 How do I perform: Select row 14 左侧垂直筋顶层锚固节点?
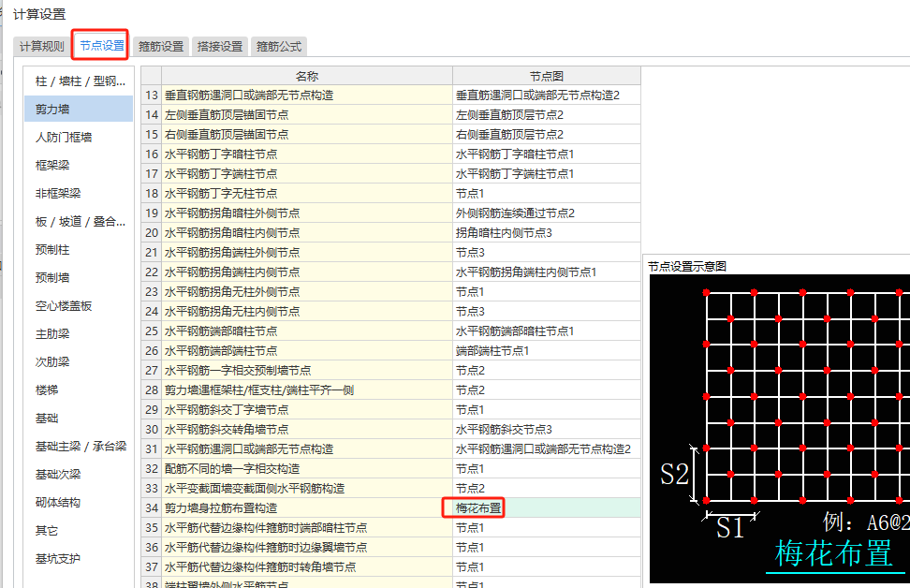pyautogui.click(x=391, y=115)
